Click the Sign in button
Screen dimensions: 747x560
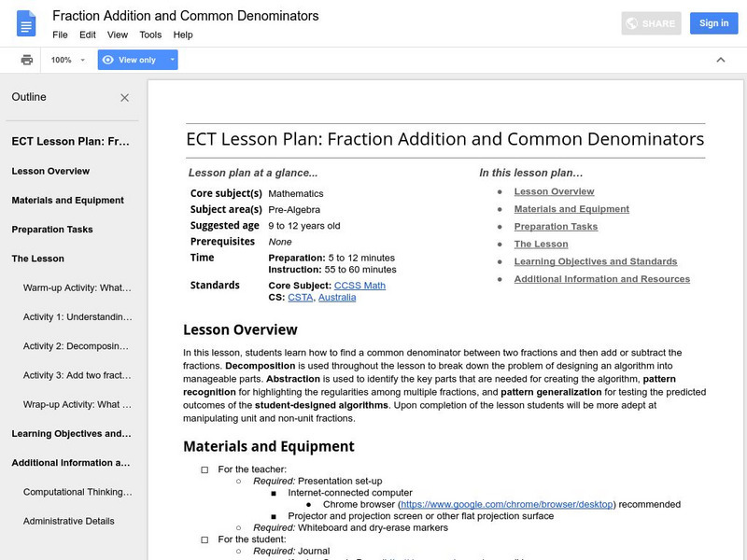(713, 23)
